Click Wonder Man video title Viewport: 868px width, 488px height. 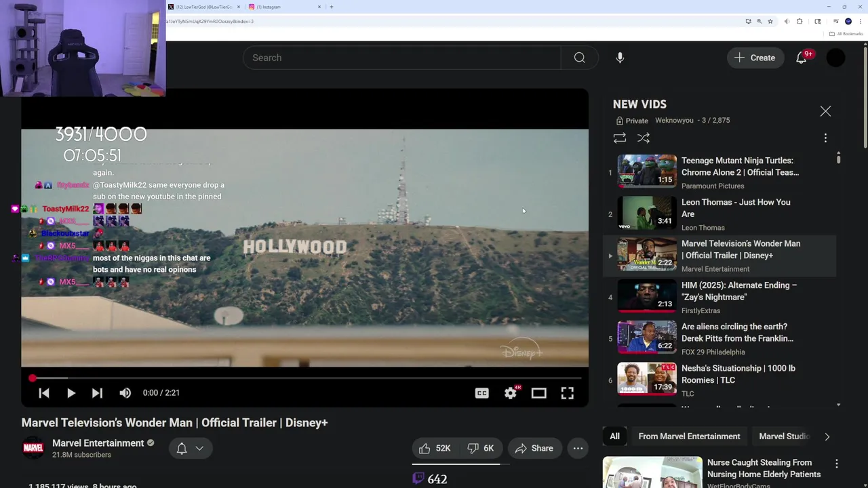pos(174,423)
